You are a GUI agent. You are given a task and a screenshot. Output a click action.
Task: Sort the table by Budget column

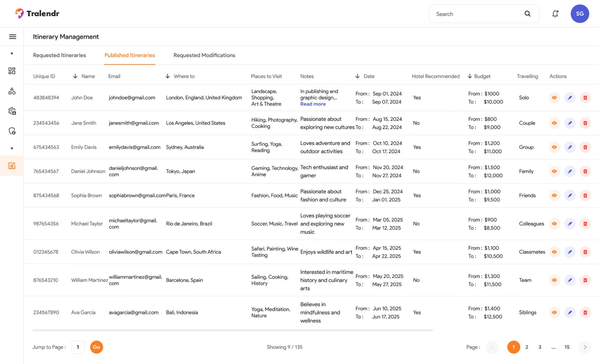[x=470, y=76]
